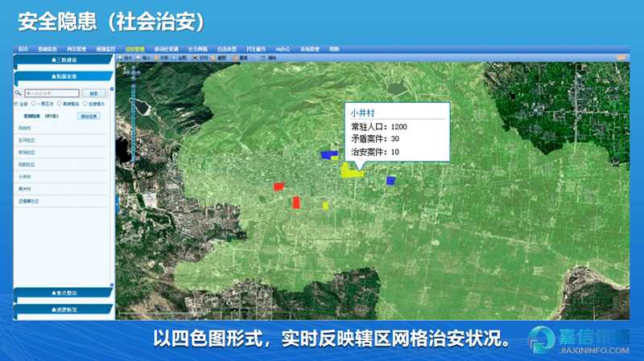Open the 综安管理 menu tab
The image size is (644, 361).
(134, 49)
